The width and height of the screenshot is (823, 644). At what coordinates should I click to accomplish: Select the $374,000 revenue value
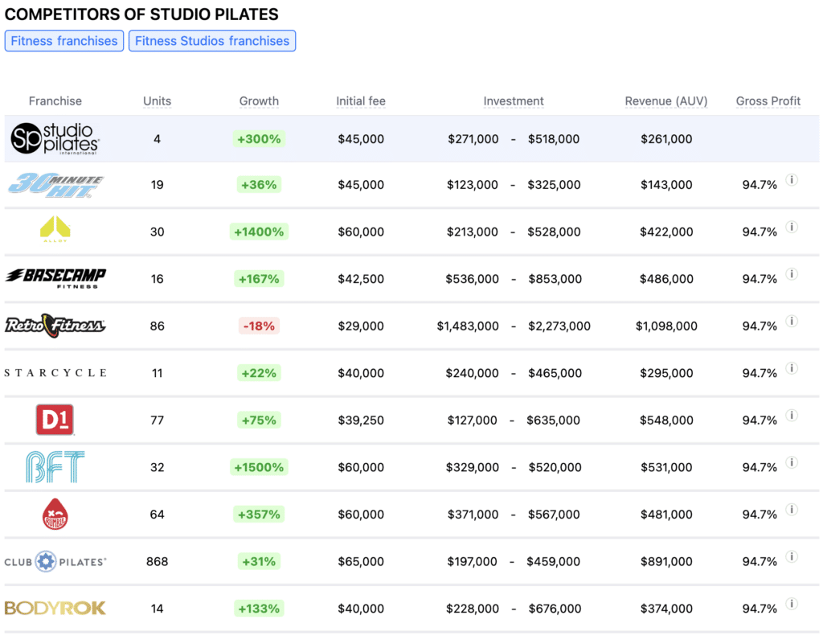click(666, 609)
